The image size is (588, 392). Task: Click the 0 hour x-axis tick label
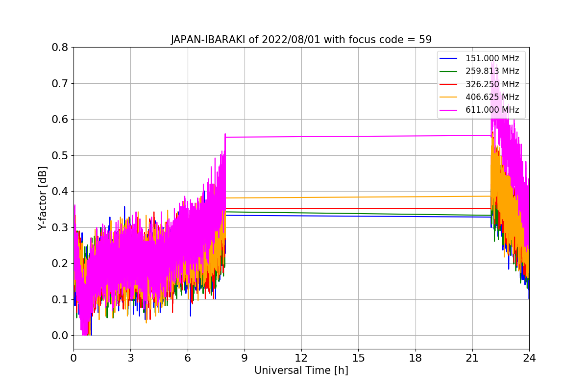(73, 358)
